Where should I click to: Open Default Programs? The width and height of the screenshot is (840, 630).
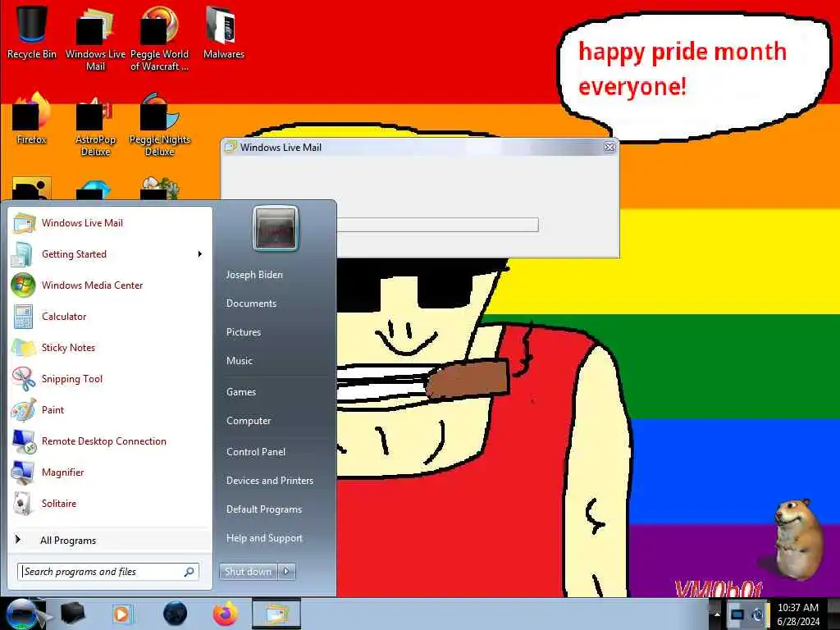(264, 509)
